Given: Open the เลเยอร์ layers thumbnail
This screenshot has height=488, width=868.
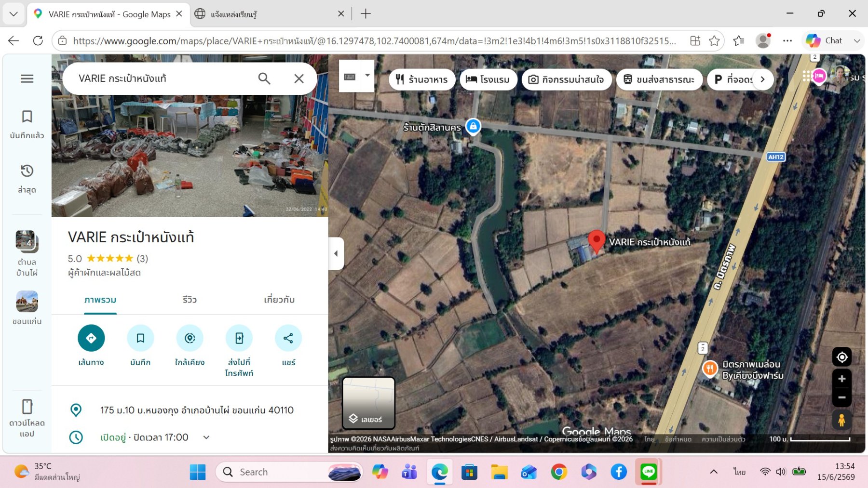Looking at the screenshot, I should tap(369, 403).
